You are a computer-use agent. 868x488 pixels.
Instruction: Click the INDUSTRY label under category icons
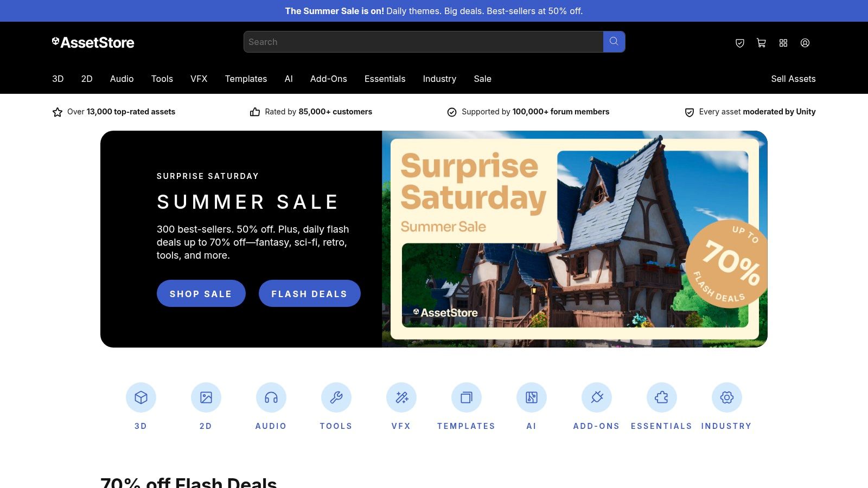point(727,426)
